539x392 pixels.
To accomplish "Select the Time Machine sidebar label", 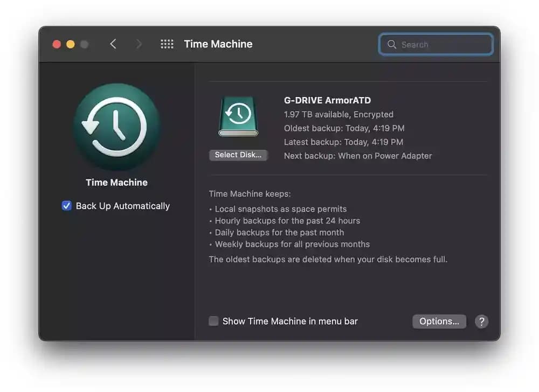I will coord(116,182).
